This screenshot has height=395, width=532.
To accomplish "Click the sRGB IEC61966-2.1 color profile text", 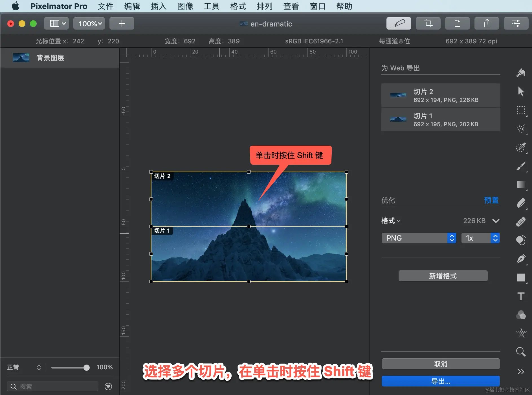I will [x=314, y=41].
